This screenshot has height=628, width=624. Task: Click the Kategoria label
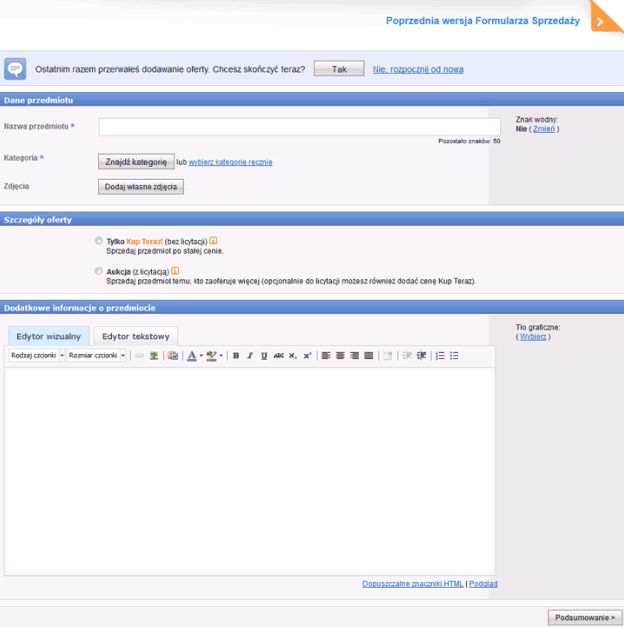point(24,157)
